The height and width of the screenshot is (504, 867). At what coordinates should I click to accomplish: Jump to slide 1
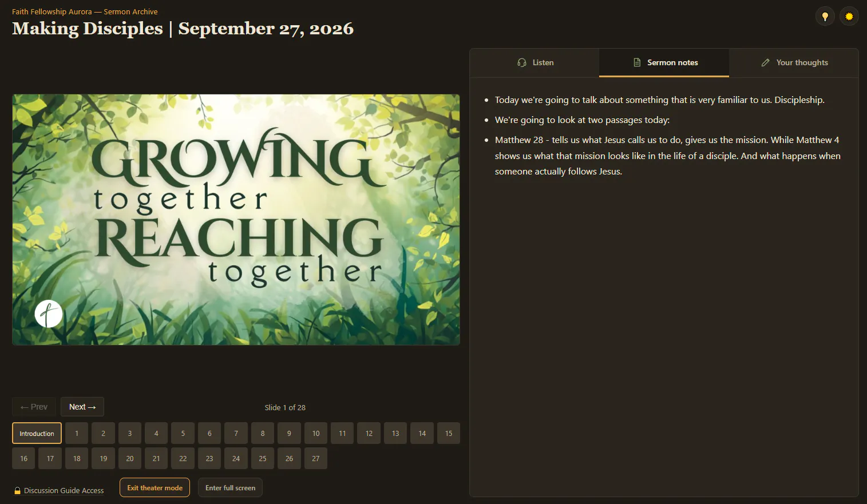[77, 433]
